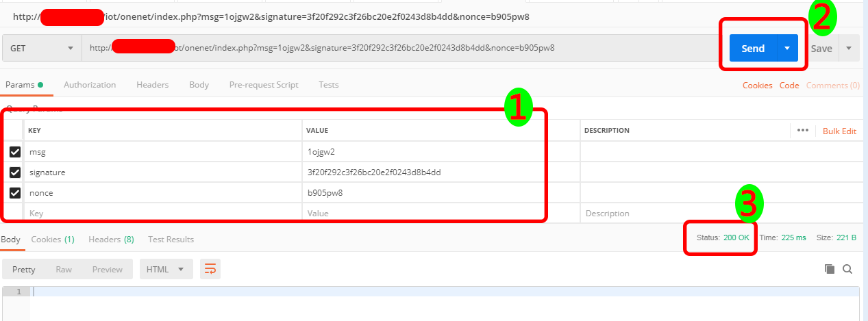Click the value 1ojgw2
Screen dimensions: 868x321
[322, 152]
